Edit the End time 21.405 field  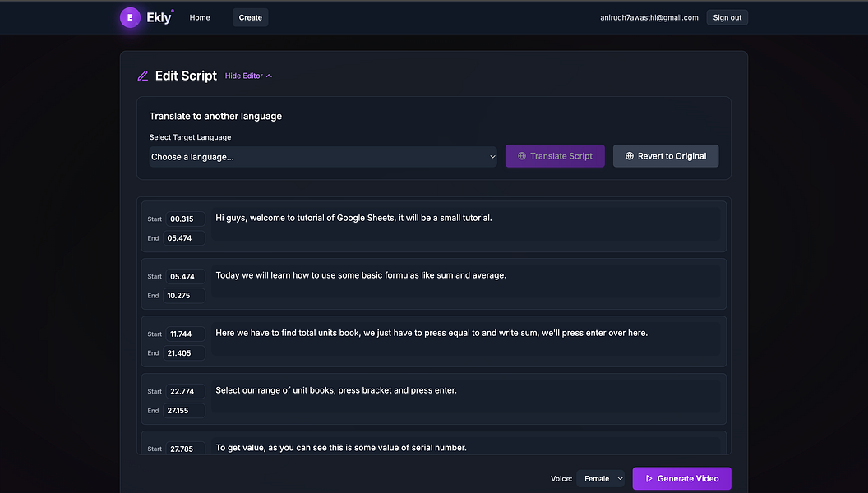pos(184,353)
